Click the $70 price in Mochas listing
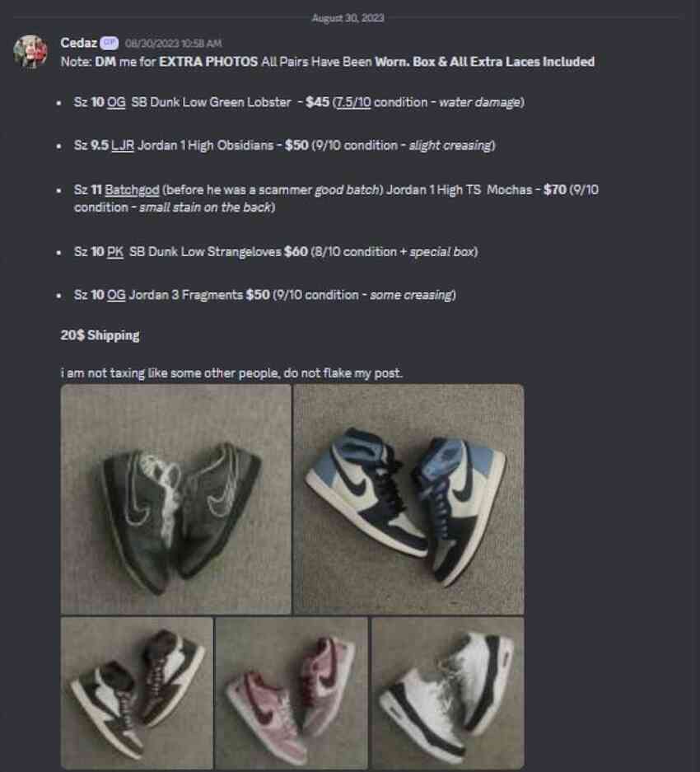This screenshot has height=772, width=700. (x=555, y=189)
